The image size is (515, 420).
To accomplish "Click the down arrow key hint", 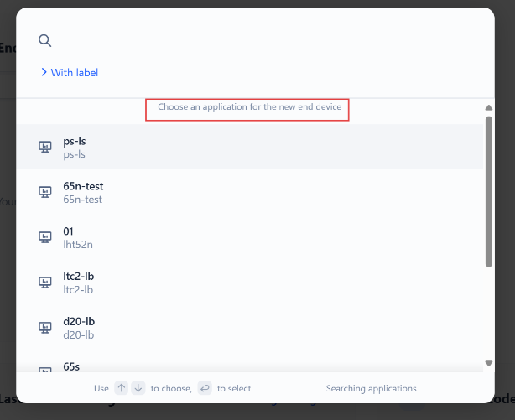I will 138,388.
